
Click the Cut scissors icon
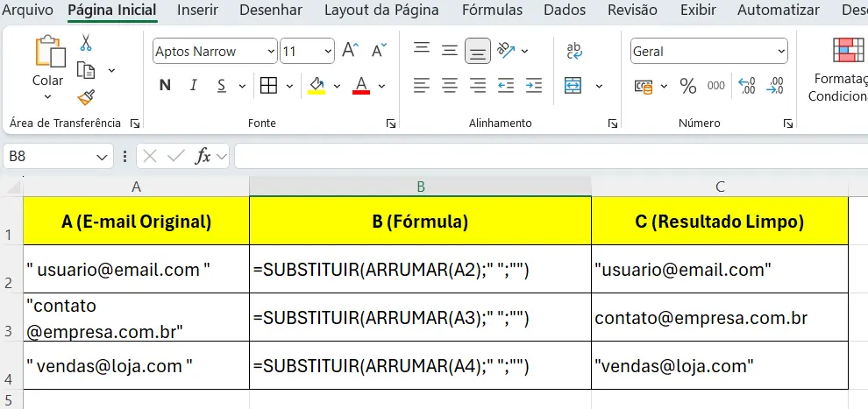[86, 43]
